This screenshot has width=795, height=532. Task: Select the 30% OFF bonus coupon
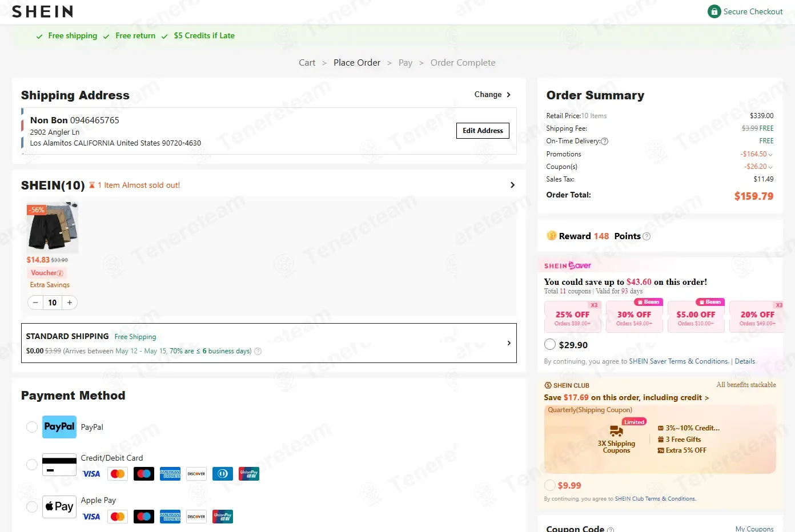[x=634, y=317]
